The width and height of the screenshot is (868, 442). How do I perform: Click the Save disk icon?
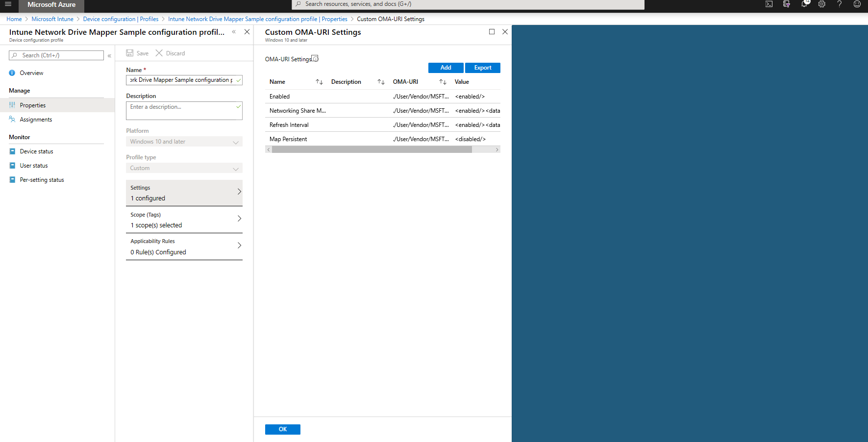(x=130, y=53)
